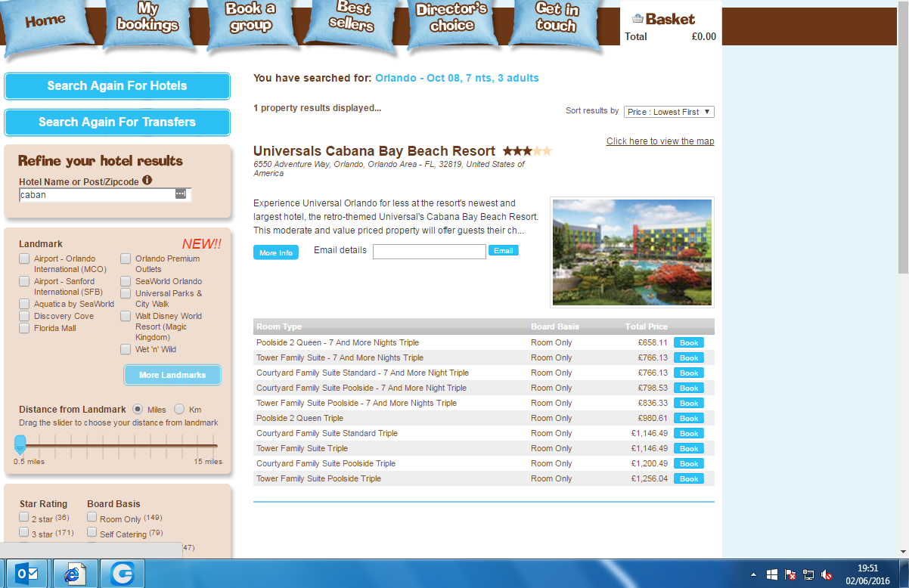Book Tower Family Suite Poolside 7 And More Nights
Image resolution: width=909 pixels, height=588 pixels.
(689, 403)
